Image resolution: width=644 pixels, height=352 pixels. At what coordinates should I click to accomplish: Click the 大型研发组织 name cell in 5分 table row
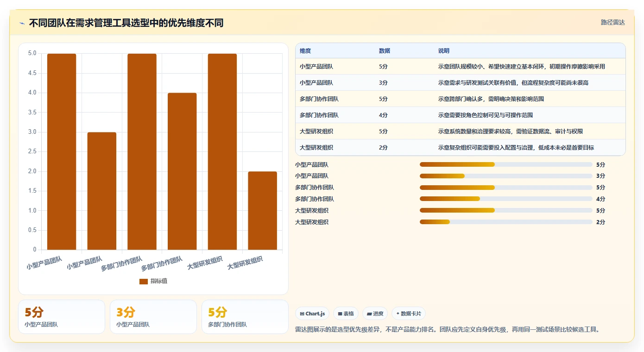pyautogui.click(x=316, y=132)
